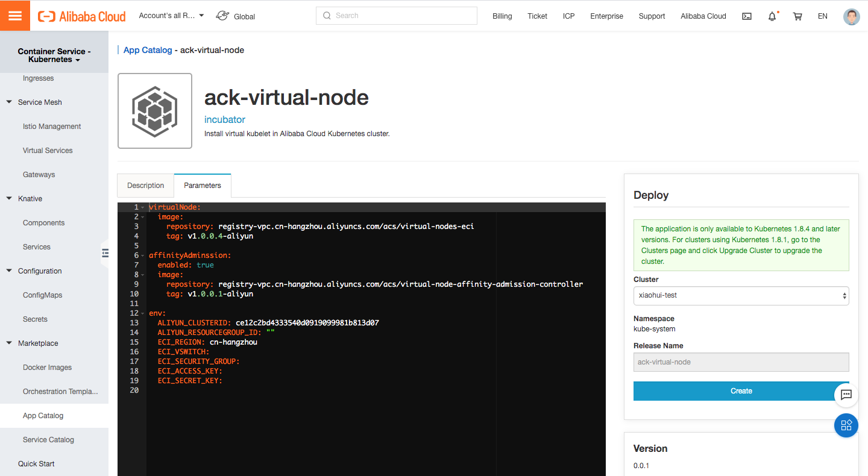Click the Global region icon
868x476 pixels.
click(222, 16)
